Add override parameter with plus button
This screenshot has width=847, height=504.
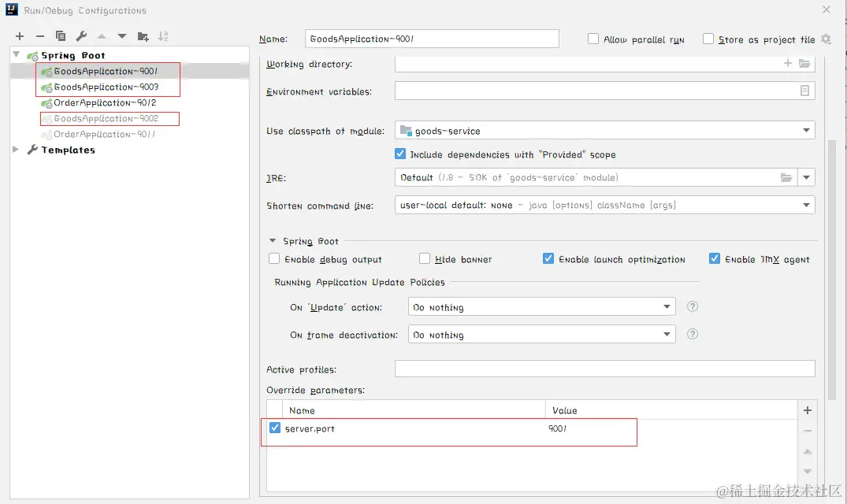(x=808, y=410)
